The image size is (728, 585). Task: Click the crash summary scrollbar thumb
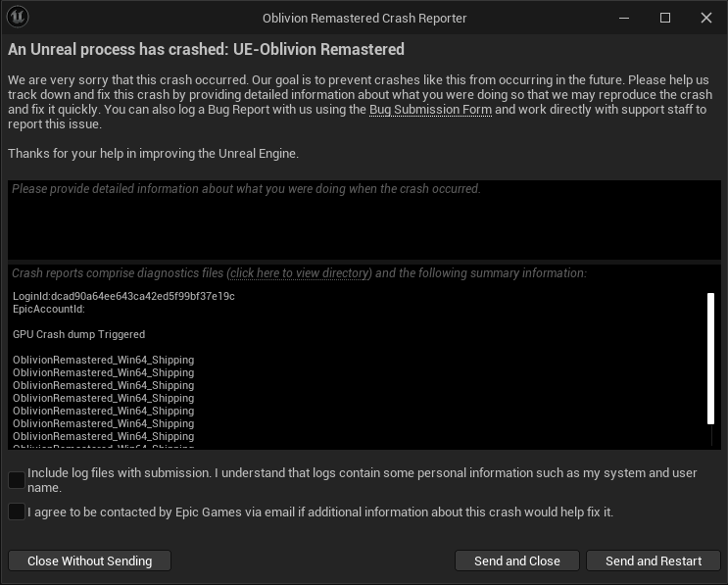(x=710, y=359)
